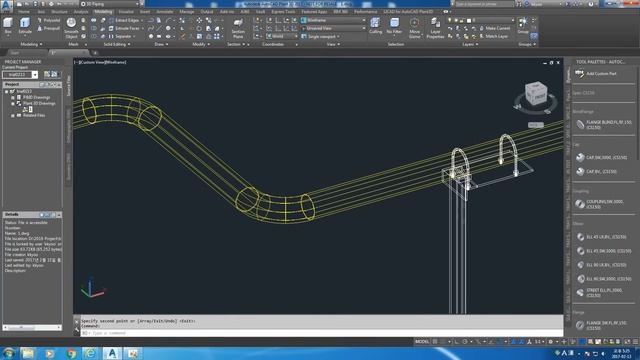
Task: Toggle polar tracking in status bar
Action: [x=465, y=342]
